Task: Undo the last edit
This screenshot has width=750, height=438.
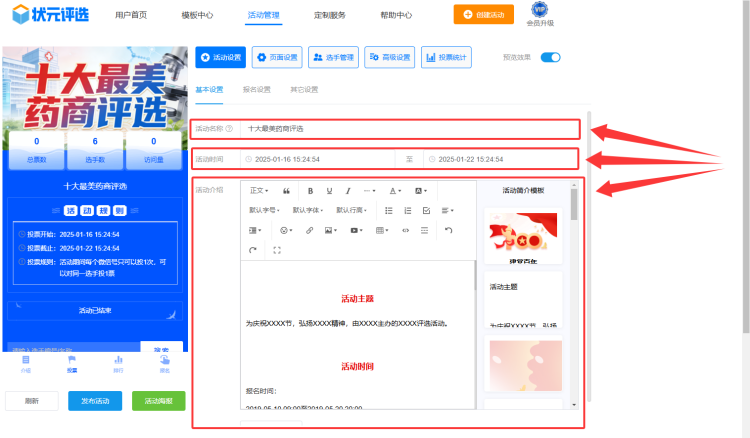Action: coord(448,230)
